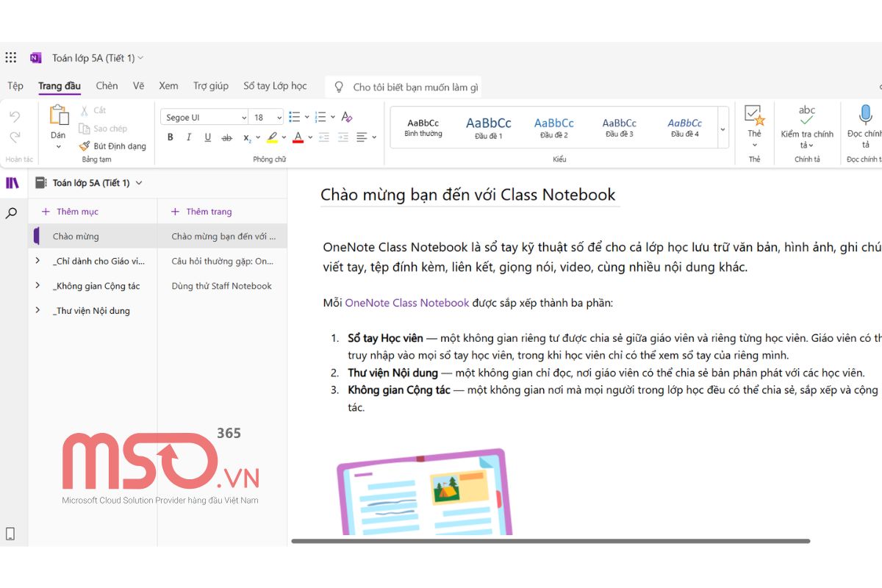This screenshot has width=882, height=588.
Task: Click the subscript x₂ icon
Action: point(248,137)
